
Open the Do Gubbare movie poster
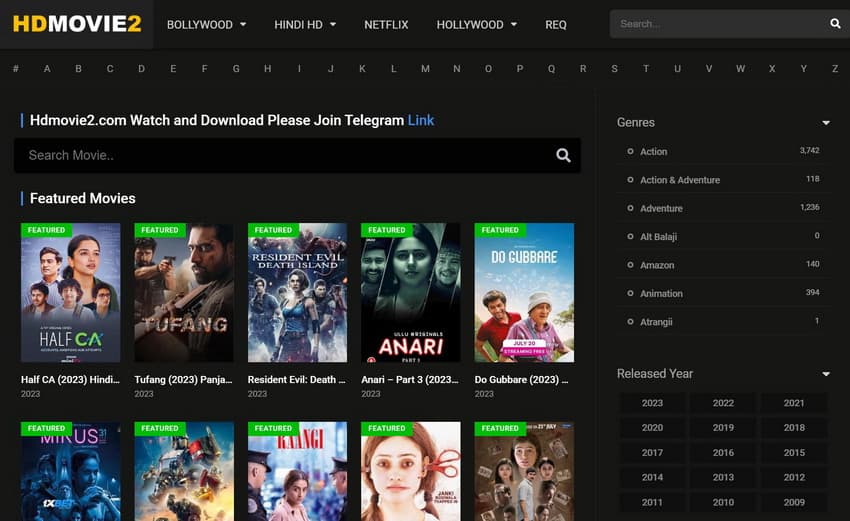point(524,292)
